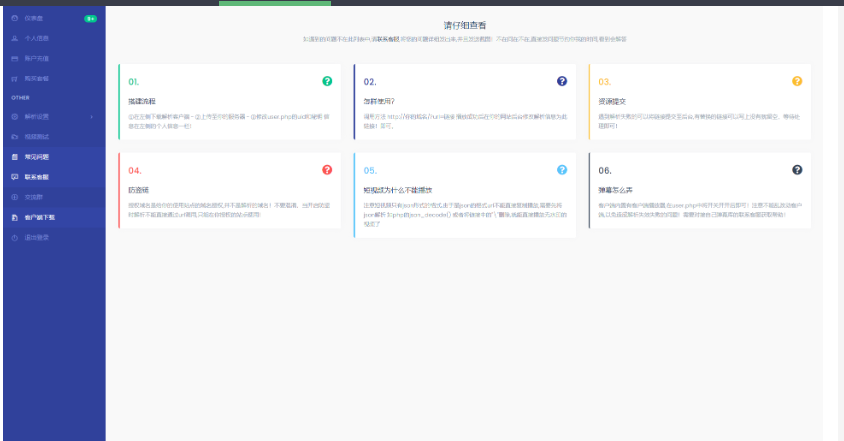Click description text under 资源提交

[699, 121]
